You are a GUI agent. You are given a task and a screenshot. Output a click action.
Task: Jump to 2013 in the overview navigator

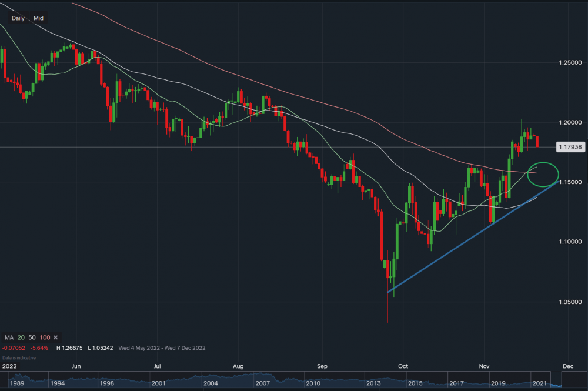coord(373,383)
